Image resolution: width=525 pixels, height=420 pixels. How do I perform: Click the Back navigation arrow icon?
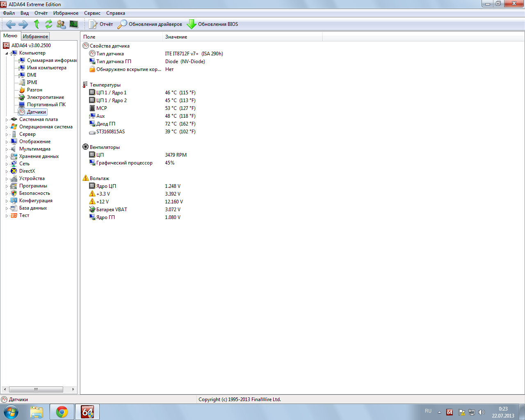tap(11, 24)
